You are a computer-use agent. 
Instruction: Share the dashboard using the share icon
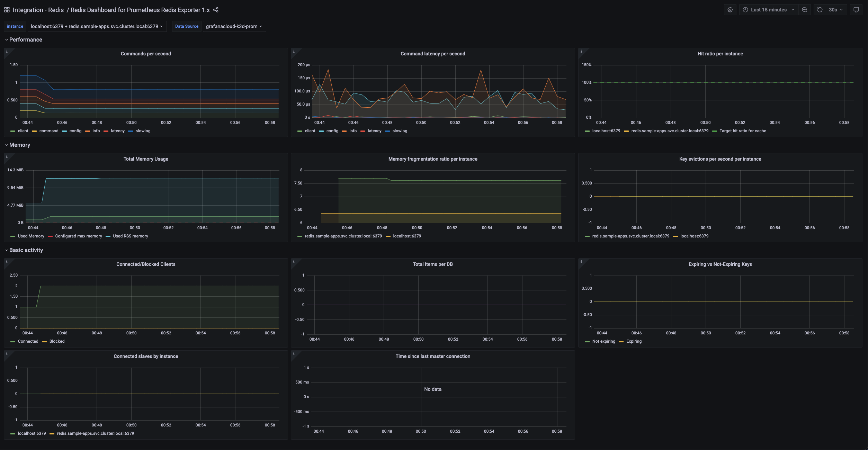pos(216,10)
